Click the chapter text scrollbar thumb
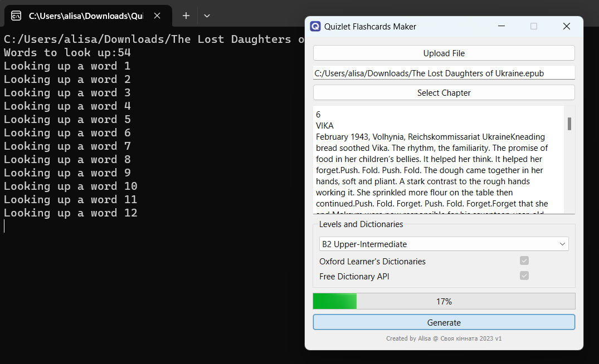Screen dimensions: 599x364 point(569,124)
